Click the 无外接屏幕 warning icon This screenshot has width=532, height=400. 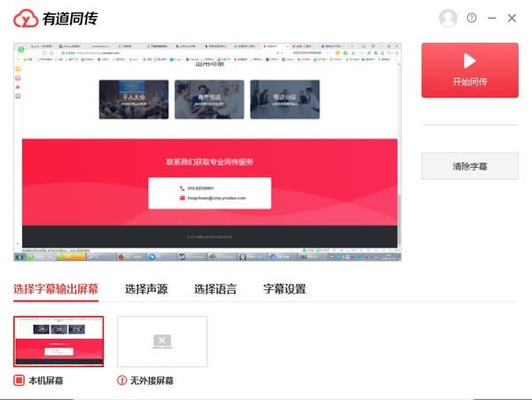(121, 380)
